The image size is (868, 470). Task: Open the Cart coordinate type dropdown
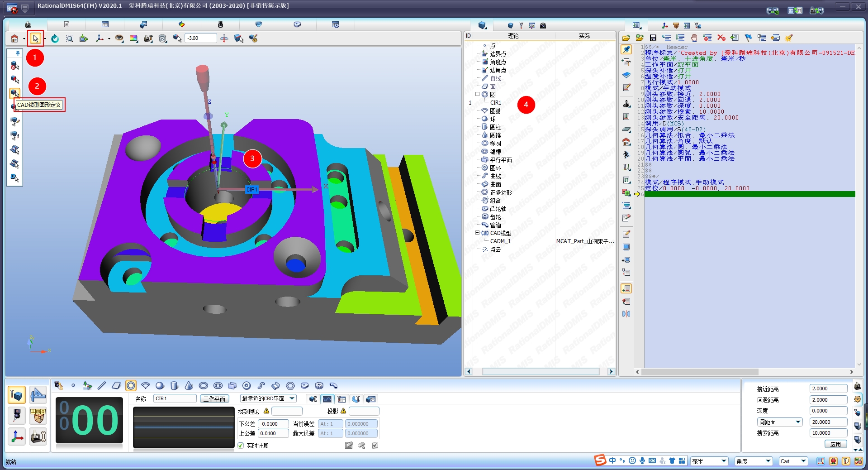point(803,461)
